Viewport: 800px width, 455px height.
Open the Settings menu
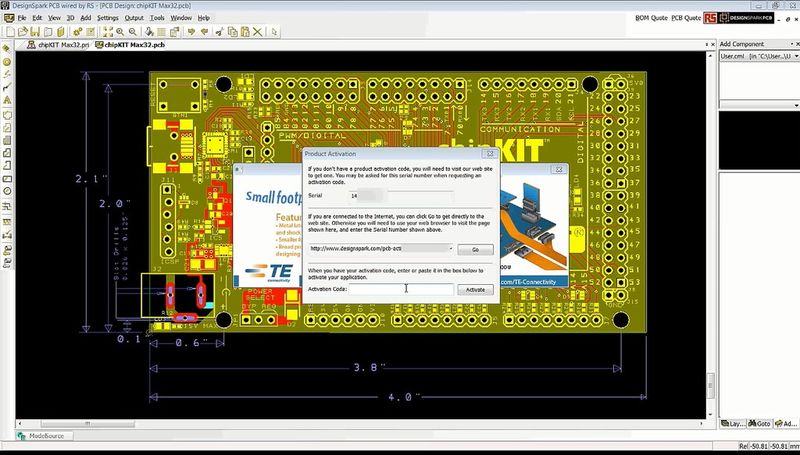coord(108,18)
